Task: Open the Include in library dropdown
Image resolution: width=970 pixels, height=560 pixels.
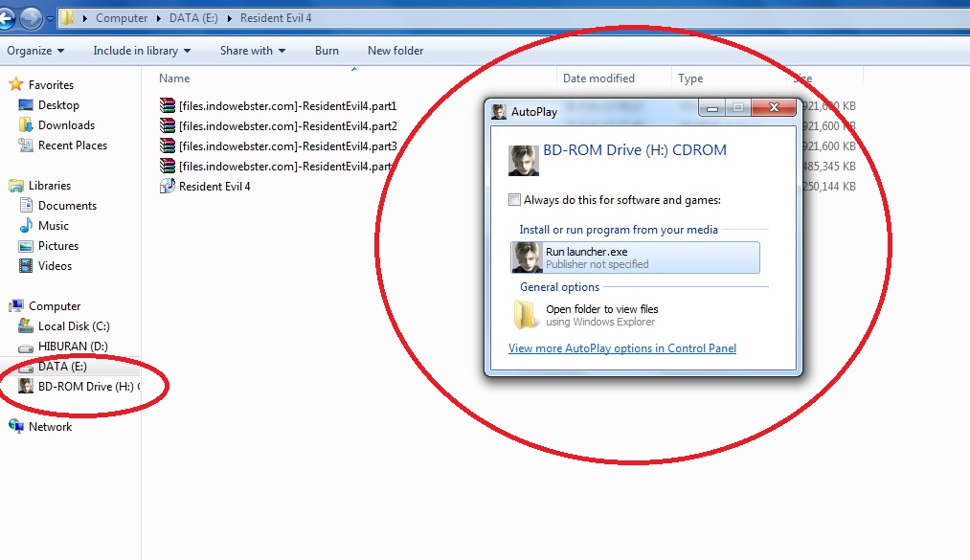Action: click(142, 51)
